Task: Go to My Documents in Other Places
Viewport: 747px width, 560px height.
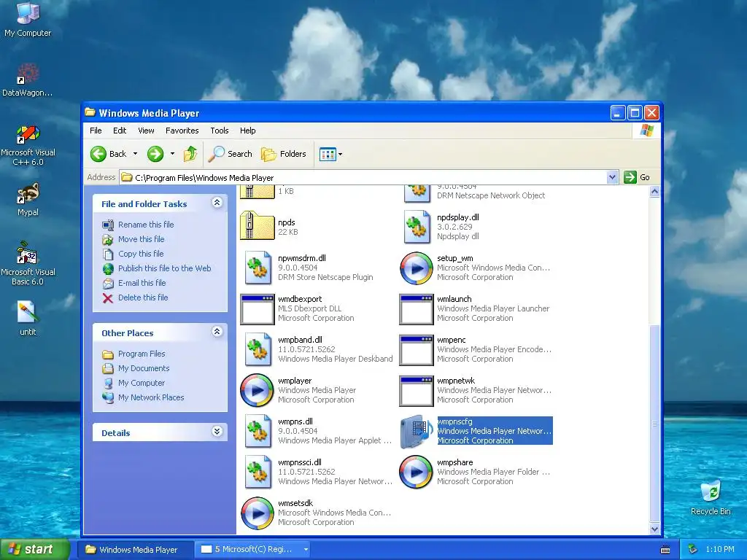Action: tap(144, 368)
